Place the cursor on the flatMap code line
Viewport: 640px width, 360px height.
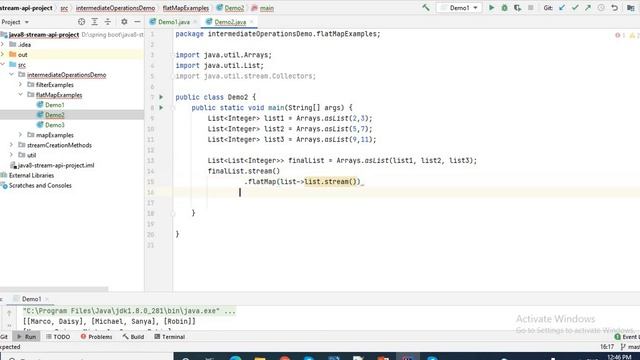304,182
